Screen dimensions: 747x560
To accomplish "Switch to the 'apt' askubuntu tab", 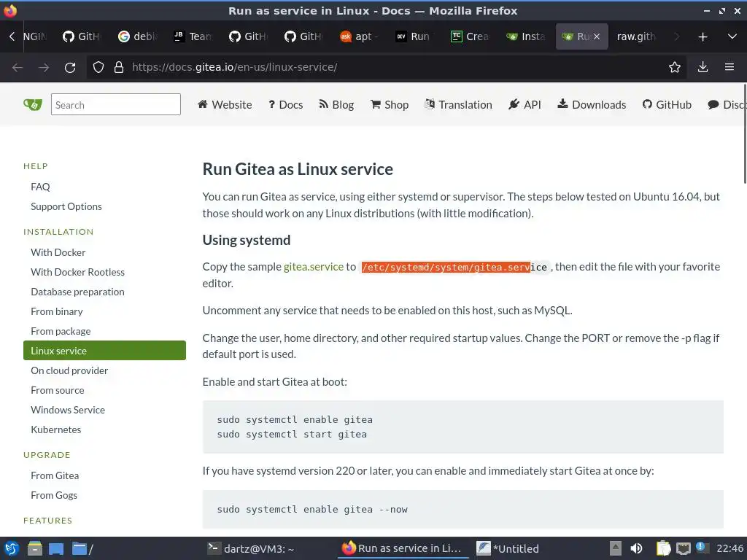I will pos(359,36).
